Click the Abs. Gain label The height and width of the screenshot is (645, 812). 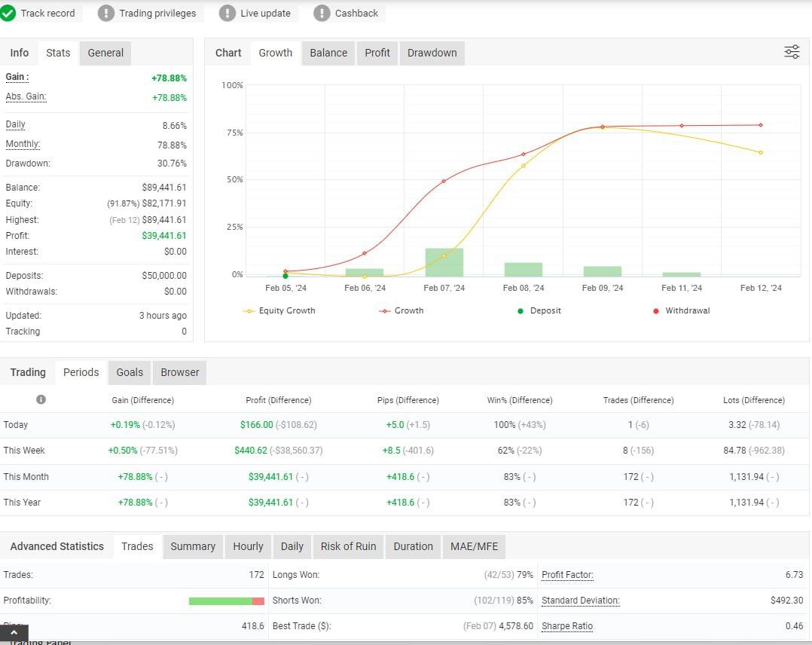(x=26, y=97)
